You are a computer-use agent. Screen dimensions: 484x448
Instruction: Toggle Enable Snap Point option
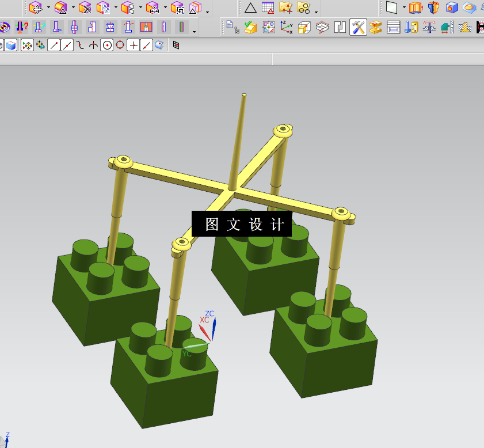coord(27,45)
